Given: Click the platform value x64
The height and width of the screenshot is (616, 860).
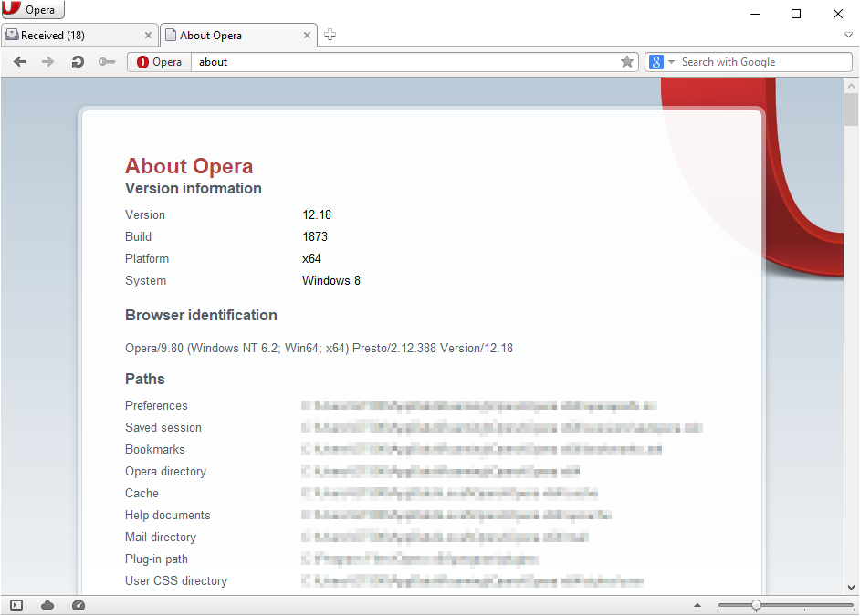Looking at the screenshot, I should [311, 258].
